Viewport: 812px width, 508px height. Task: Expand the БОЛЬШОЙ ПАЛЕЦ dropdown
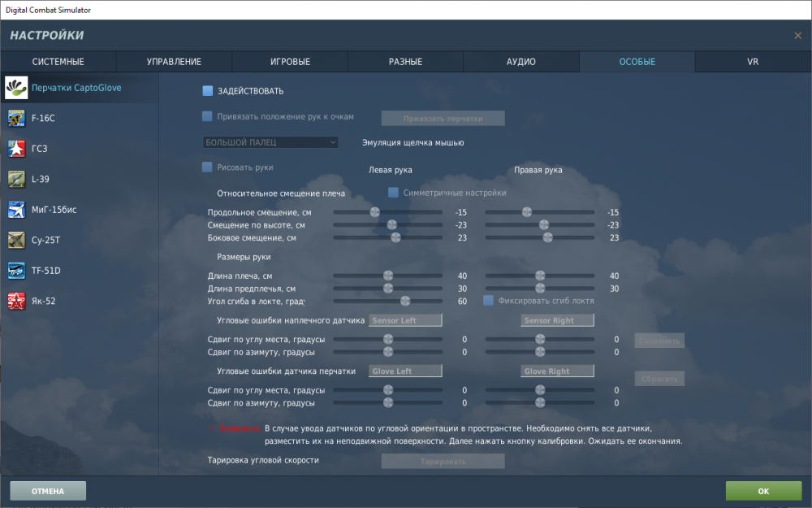[x=270, y=142]
